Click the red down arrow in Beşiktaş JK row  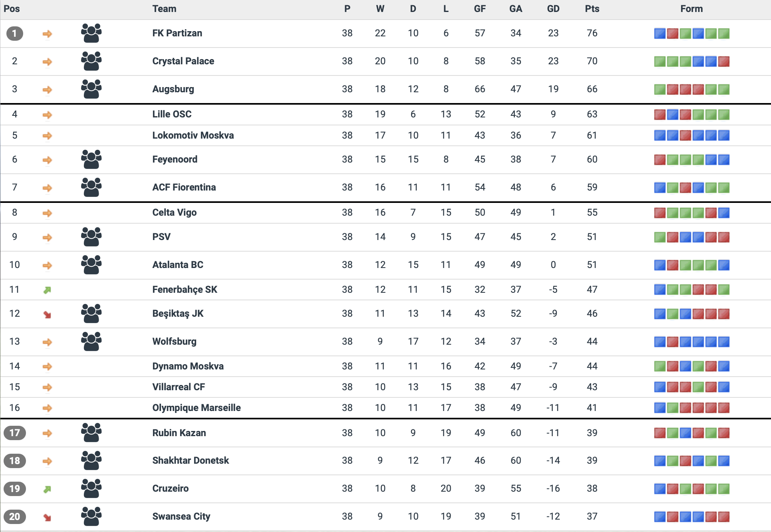[x=47, y=315]
